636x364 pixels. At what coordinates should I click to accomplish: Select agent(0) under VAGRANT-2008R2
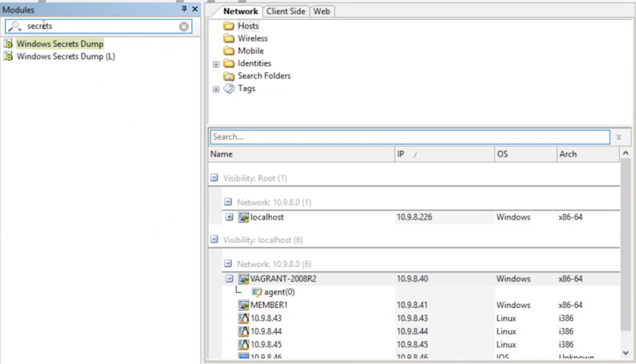[x=279, y=292]
